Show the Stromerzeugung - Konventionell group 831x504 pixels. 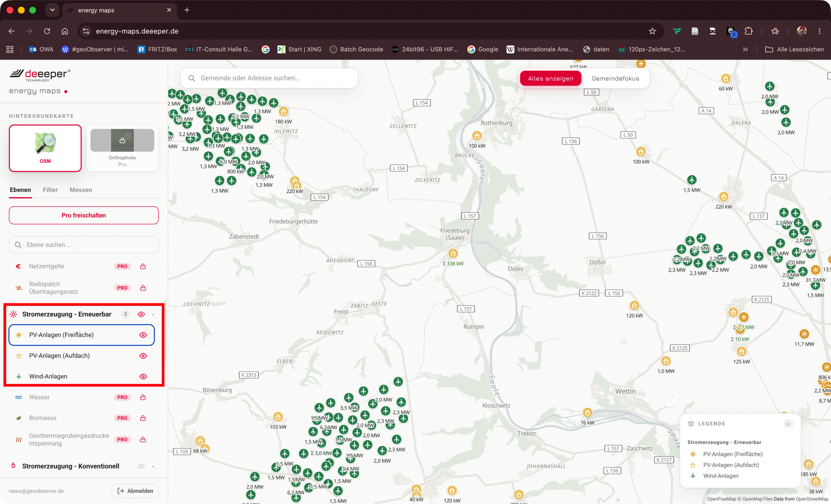point(141,466)
